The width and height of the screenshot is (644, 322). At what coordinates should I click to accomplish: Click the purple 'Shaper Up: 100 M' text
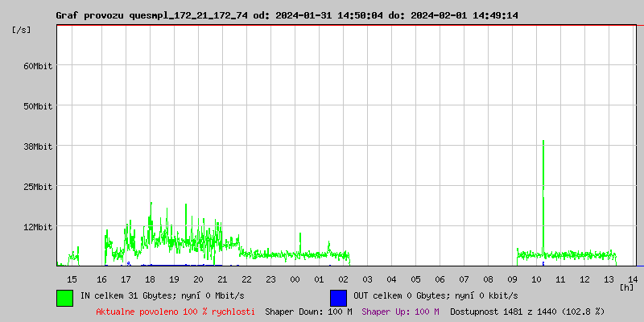(400, 311)
